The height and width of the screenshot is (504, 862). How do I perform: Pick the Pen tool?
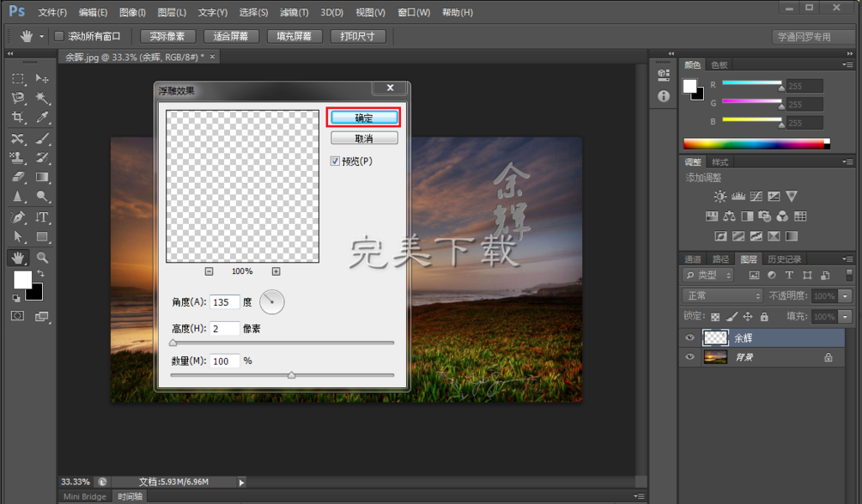click(17, 217)
